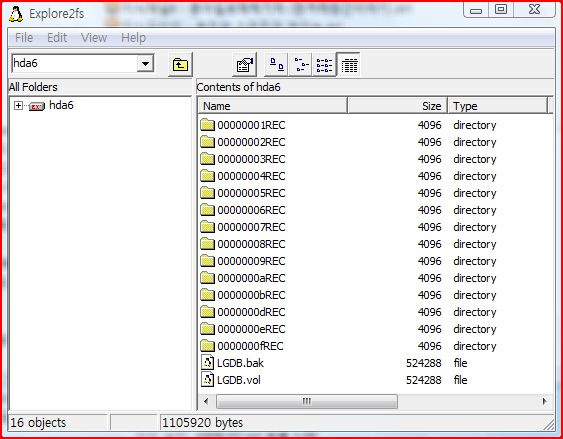Click the folder icon of 00000006REC
The image size is (563, 439).
[x=207, y=210]
